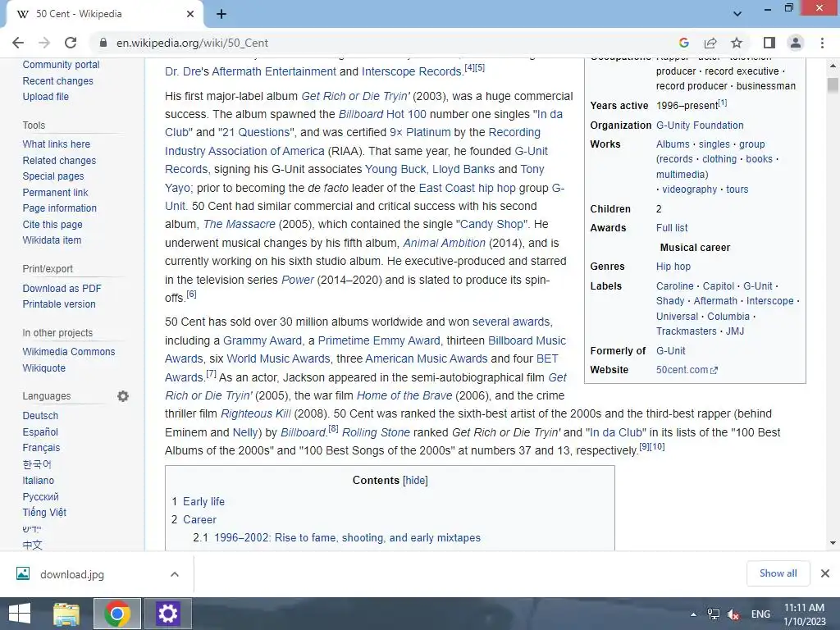
Task: Jump to the Career section
Action: pyautogui.click(x=199, y=519)
